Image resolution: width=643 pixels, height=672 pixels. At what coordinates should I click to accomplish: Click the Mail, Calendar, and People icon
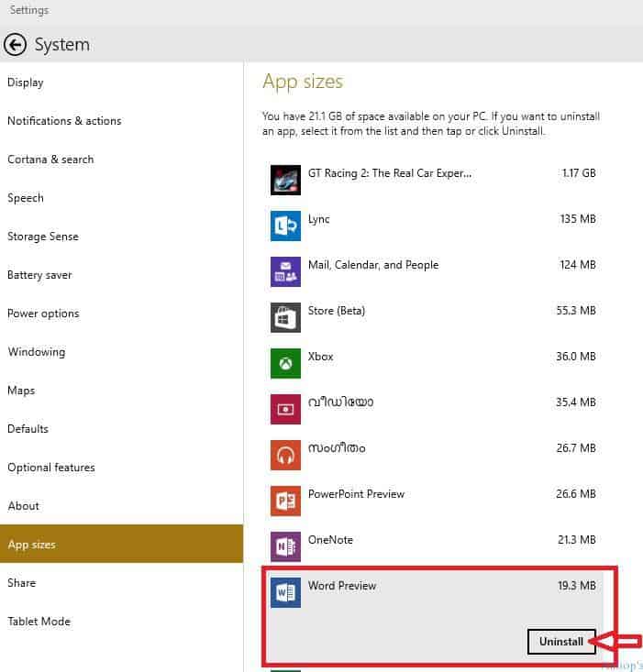[x=285, y=271]
